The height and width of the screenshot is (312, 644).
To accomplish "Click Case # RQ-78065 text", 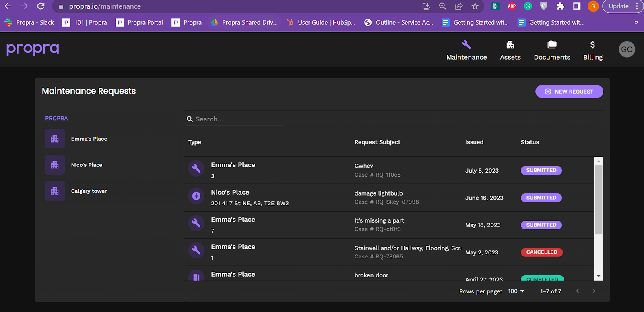I will click(378, 256).
